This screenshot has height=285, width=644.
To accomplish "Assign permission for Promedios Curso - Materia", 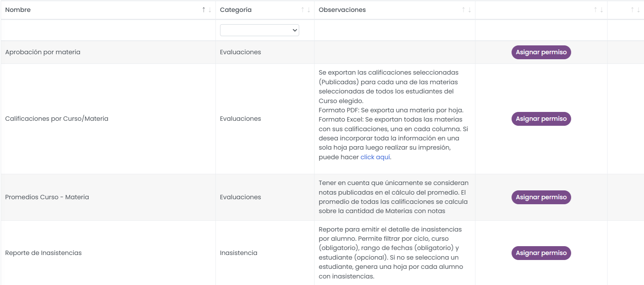I will pos(541,197).
